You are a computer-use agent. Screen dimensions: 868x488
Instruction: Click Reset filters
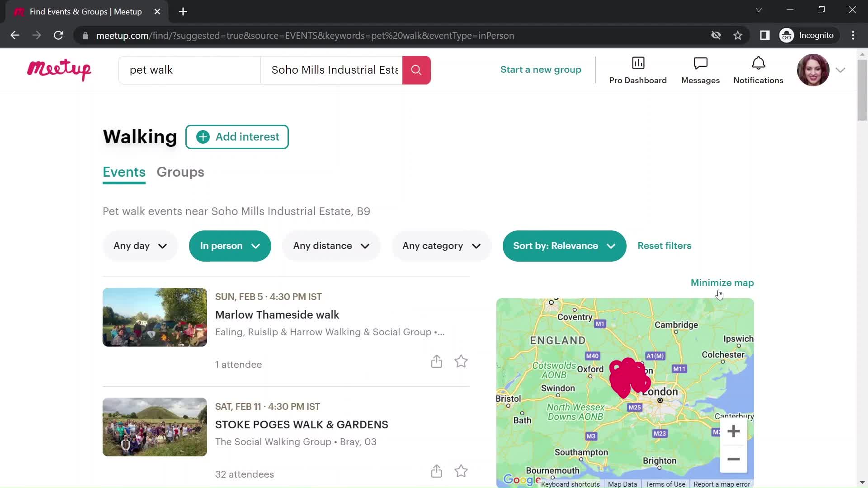point(665,246)
